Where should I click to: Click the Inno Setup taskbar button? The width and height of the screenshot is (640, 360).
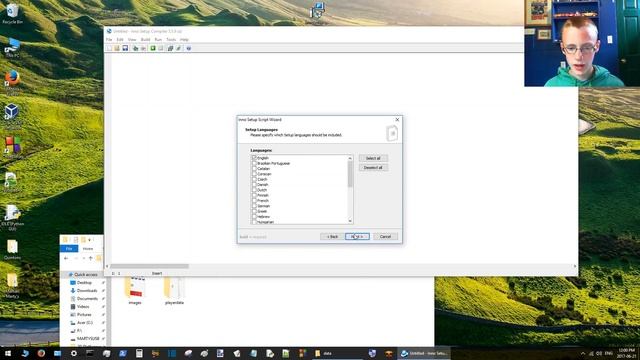click(x=424, y=353)
